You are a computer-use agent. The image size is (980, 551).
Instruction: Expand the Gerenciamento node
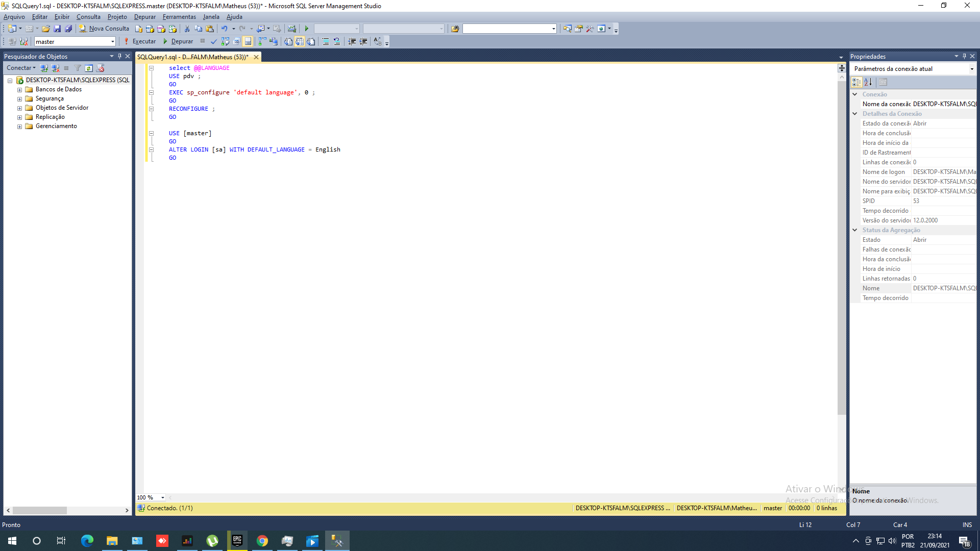pos(19,127)
